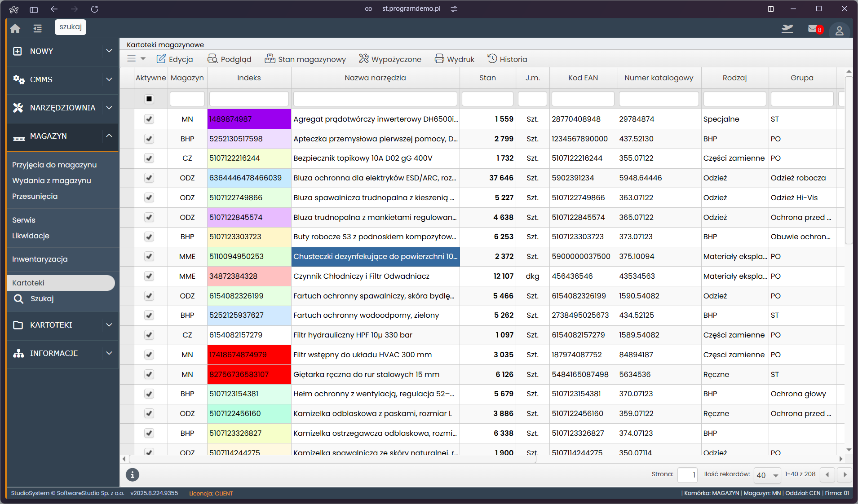Open the records per page dropdown
This screenshot has width=858, height=504.
tap(767, 475)
